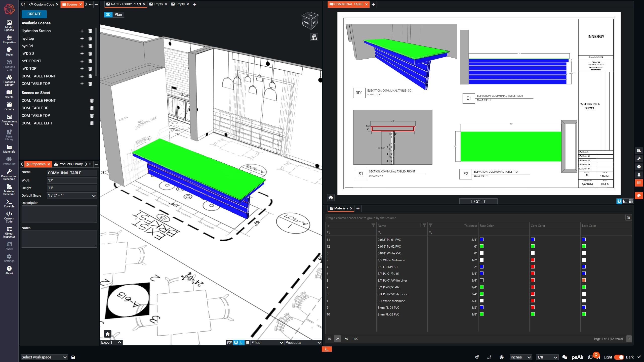The image size is (644, 362).
Task: Open the Construction Schedule panel
Action: tap(9, 174)
